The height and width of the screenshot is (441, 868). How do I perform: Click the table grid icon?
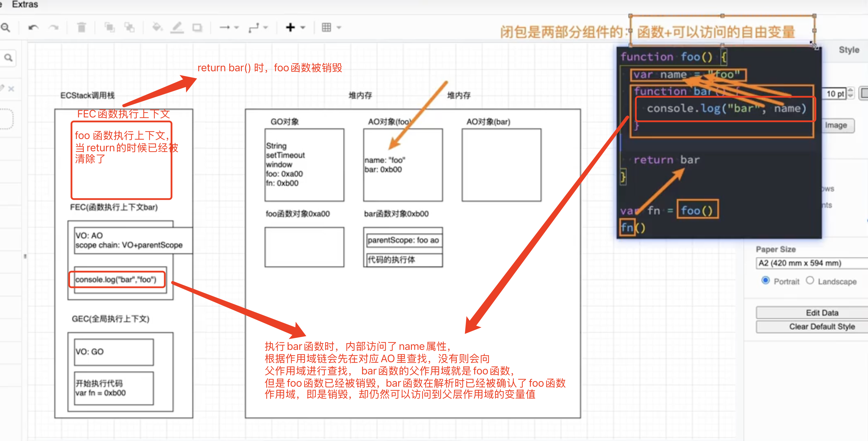(x=327, y=27)
